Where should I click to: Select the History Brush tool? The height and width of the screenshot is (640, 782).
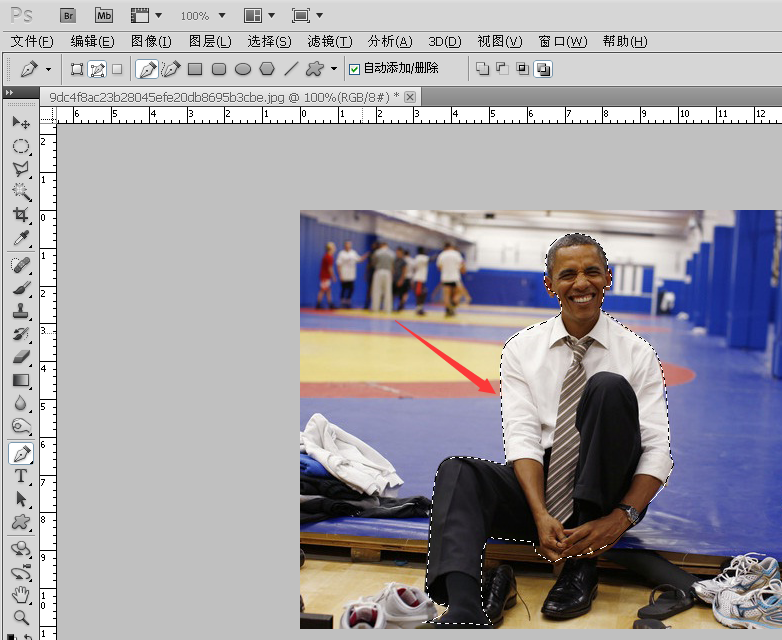point(20,334)
